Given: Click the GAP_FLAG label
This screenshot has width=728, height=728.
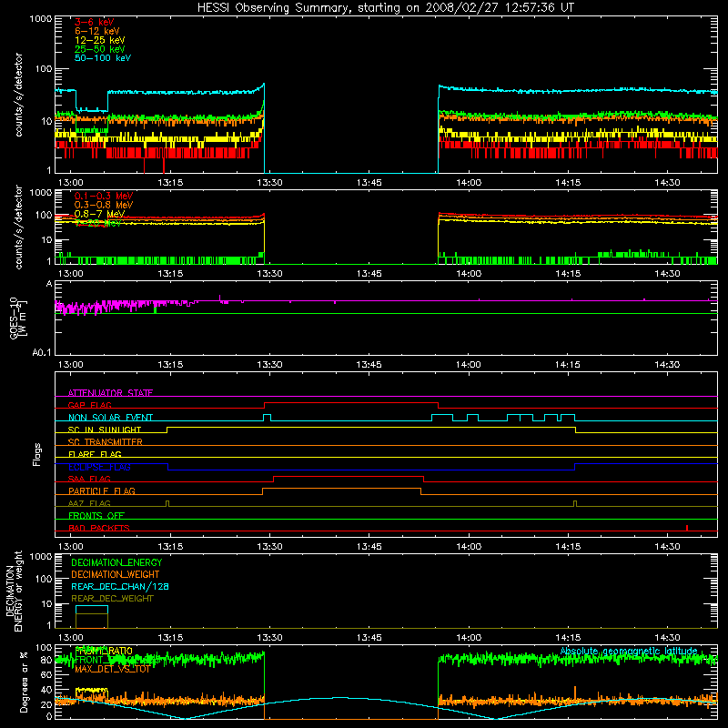Looking at the screenshot, I should (89, 405).
